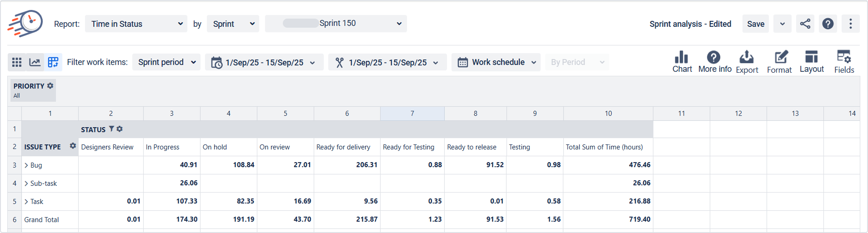Click the Sprint analysis - Edited title

point(690,24)
